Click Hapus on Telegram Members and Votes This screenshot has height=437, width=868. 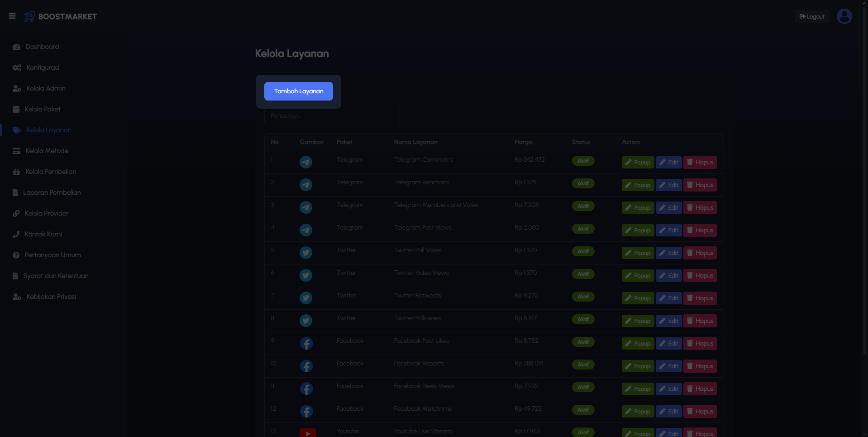[x=700, y=207]
